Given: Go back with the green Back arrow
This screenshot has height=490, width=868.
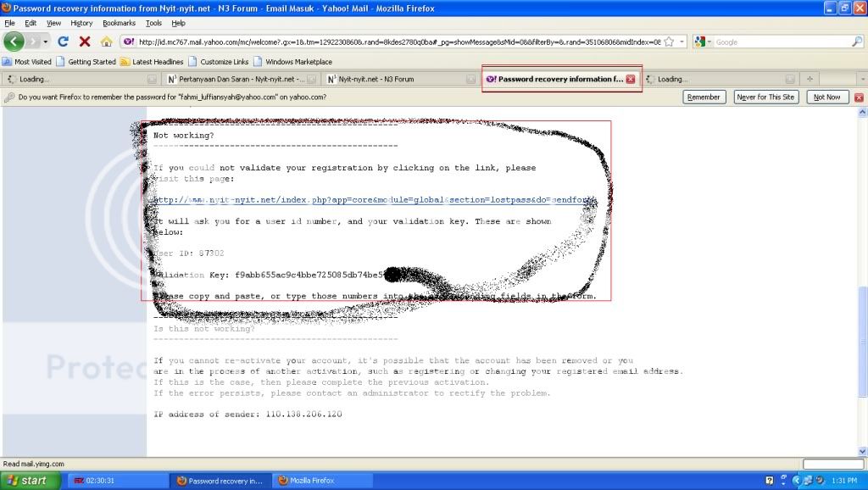Looking at the screenshot, I should pyautogui.click(x=14, y=42).
